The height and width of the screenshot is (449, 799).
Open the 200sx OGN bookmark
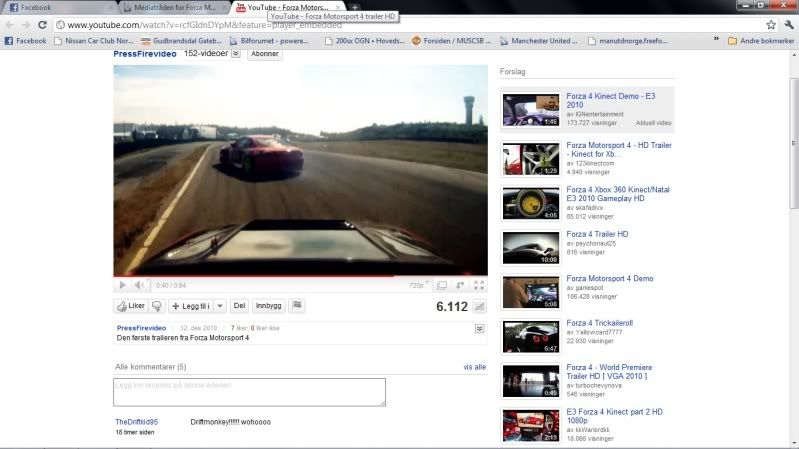364,41
